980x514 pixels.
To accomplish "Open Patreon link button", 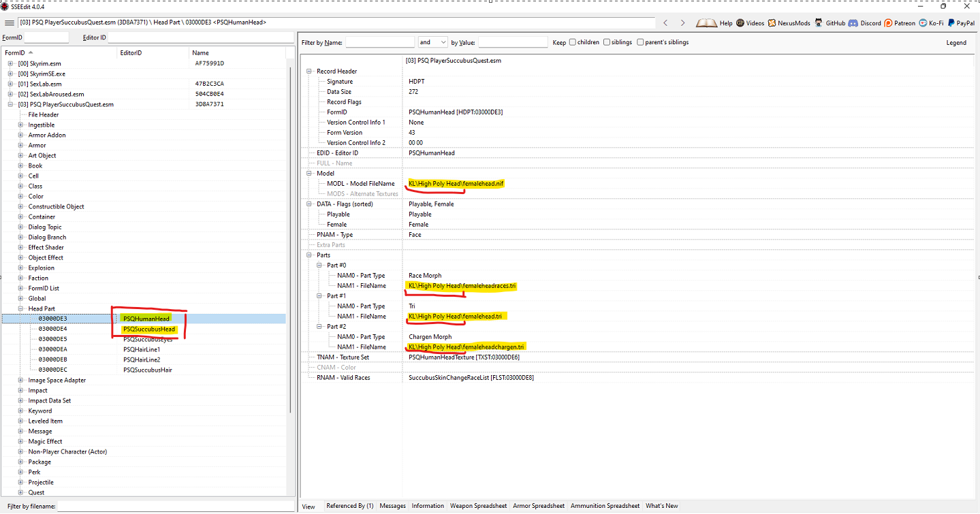I will tap(900, 22).
